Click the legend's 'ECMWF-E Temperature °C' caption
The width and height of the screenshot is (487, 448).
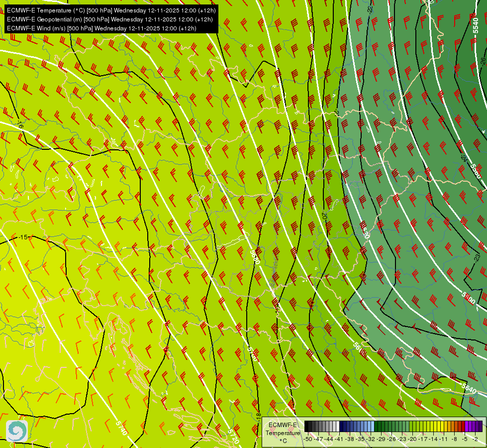[x=283, y=433]
